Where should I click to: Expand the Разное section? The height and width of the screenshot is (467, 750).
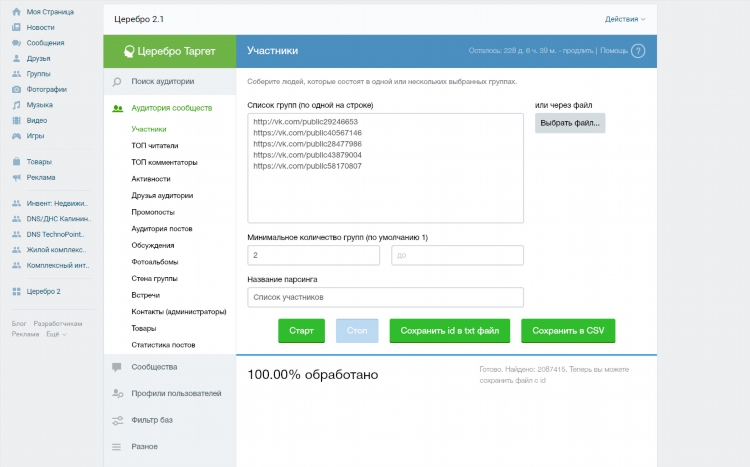point(170,446)
